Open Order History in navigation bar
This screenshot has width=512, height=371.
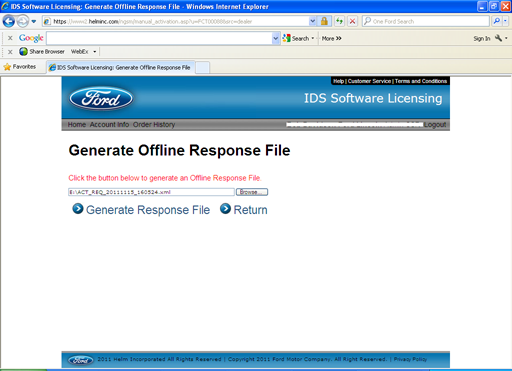click(154, 124)
